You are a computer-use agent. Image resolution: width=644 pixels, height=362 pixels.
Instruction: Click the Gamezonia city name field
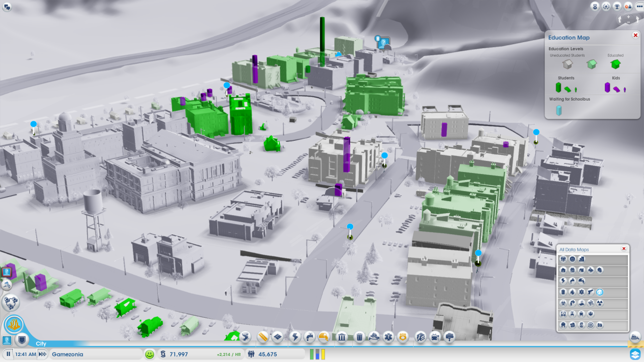click(x=96, y=354)
